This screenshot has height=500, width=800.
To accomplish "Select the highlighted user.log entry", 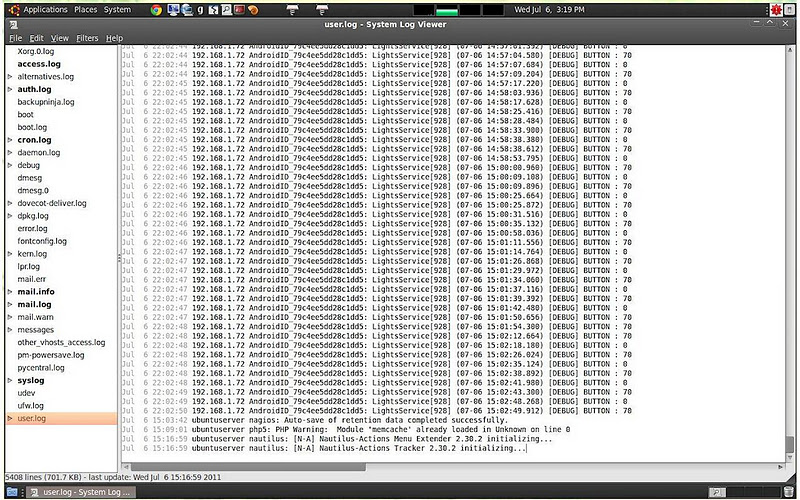I will coord(61,418).
